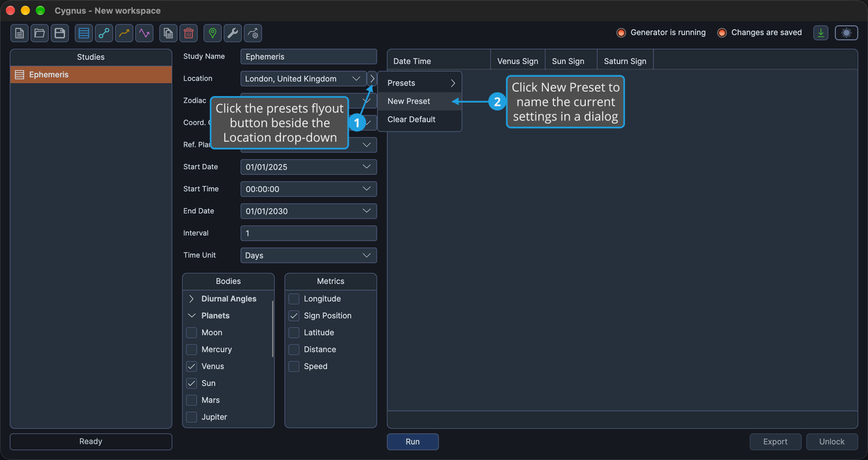Click the Studies panel header
This screenshot has width=868, height=460.
(91, 57)
